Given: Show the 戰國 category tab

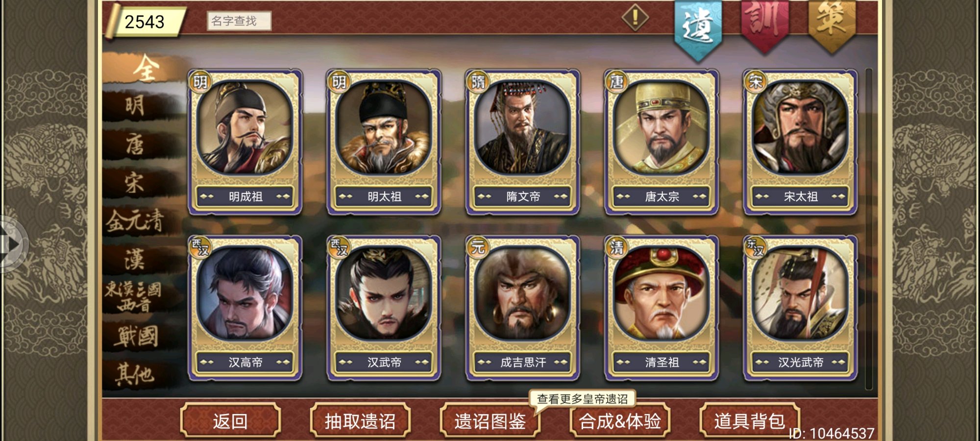Looking at the screenshot, I should pos(137,336).
